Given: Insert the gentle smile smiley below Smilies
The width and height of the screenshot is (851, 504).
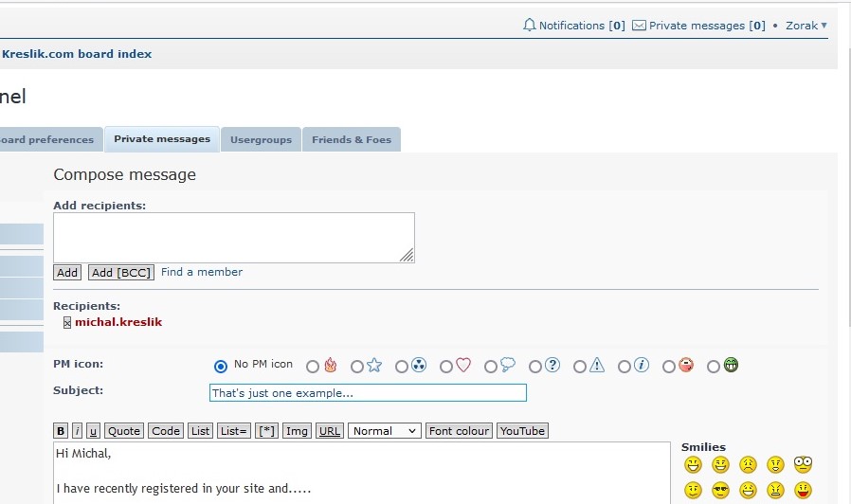Looking at the screenshot, I should click(x=693, y=491).
